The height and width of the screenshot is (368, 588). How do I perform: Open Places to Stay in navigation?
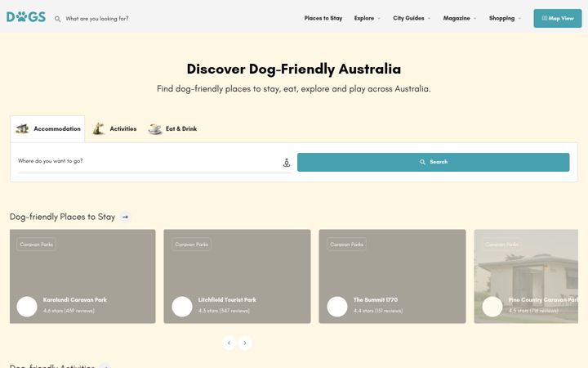pyautogui.click(x=323, y=18)
